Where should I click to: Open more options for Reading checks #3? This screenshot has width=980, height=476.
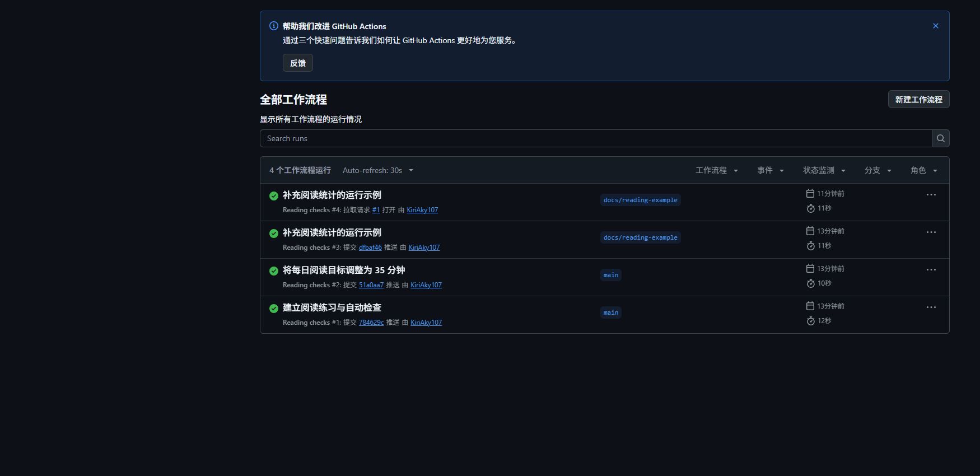(x=931, y=232)
